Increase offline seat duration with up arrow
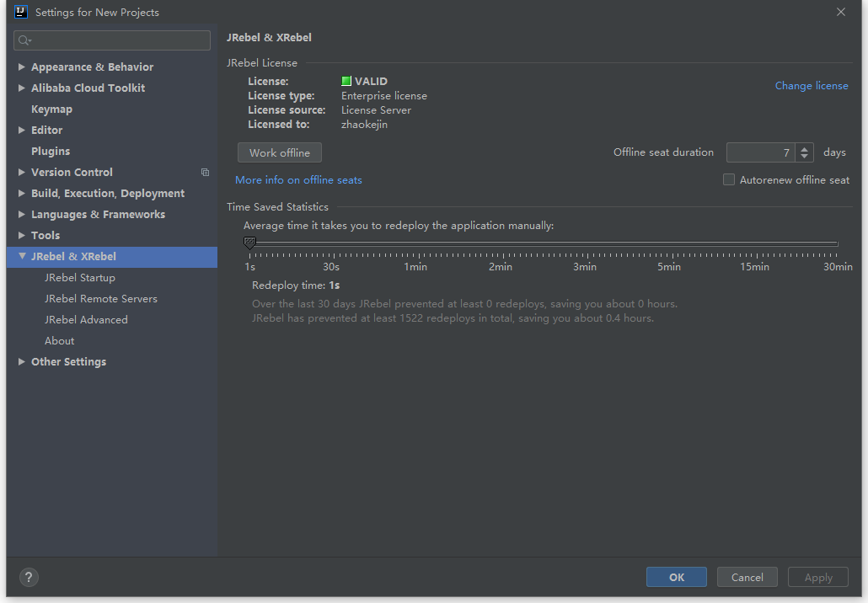868x603 pixels. 804,147
